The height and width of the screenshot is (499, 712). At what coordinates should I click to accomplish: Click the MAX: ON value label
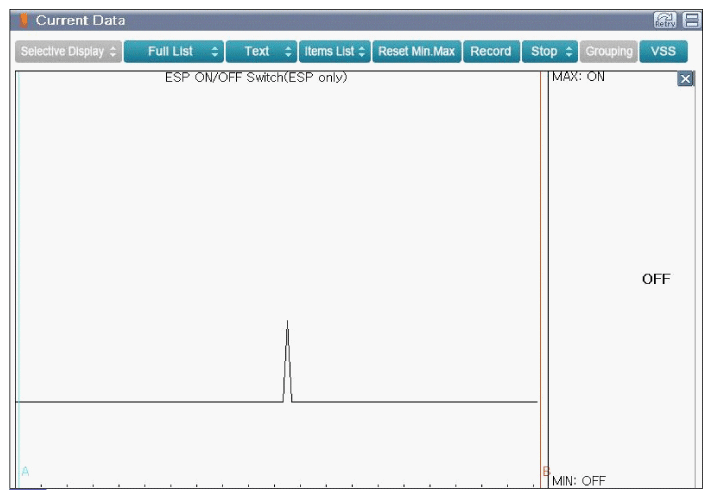(x=578, y=77)
